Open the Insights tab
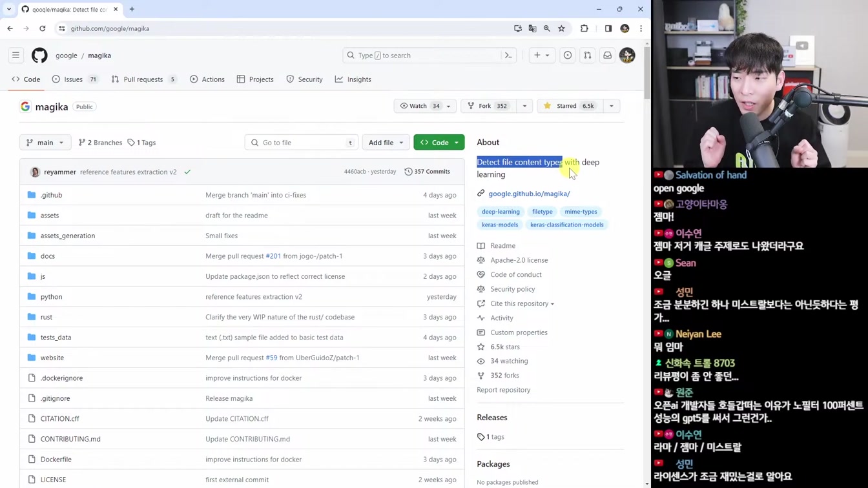 click(x=353, y=79)
